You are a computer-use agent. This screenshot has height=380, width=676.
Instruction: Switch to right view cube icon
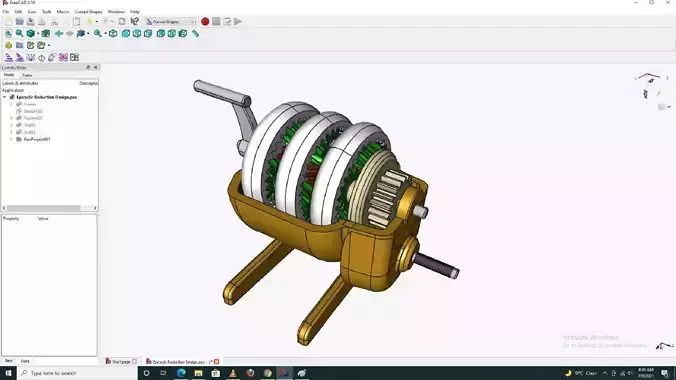pyautogui.click(x=148, y=34)
